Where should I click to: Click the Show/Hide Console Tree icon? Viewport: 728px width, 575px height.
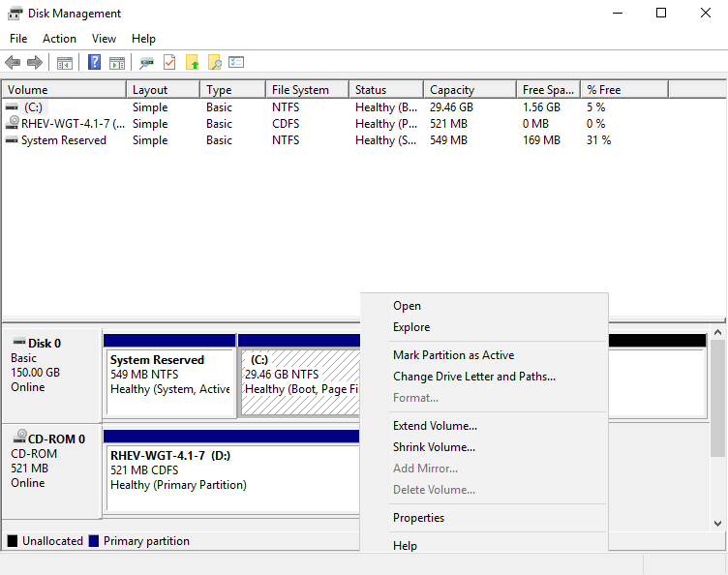pos(65,63)
